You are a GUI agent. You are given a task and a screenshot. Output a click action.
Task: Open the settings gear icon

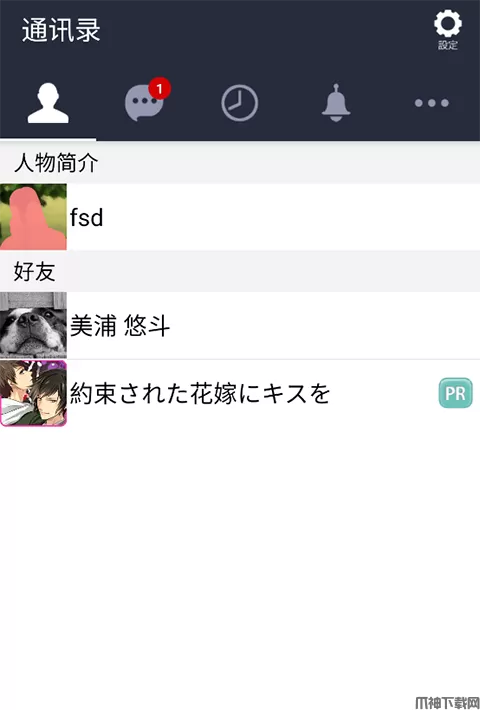pyautogui.click(x=448, y=24)
